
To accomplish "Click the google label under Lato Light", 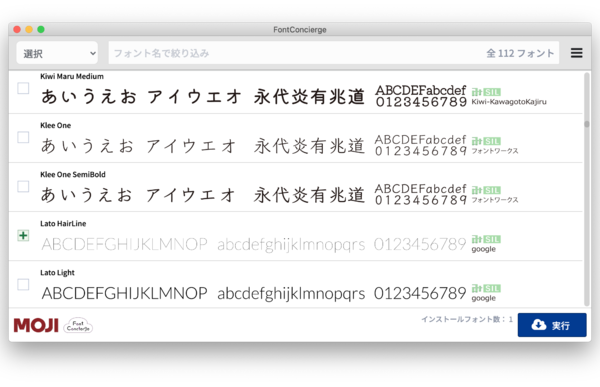I will pos(484,298).
